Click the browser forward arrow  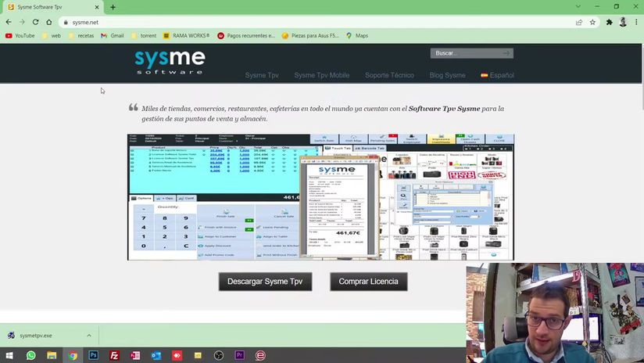[x=22, y=22]
